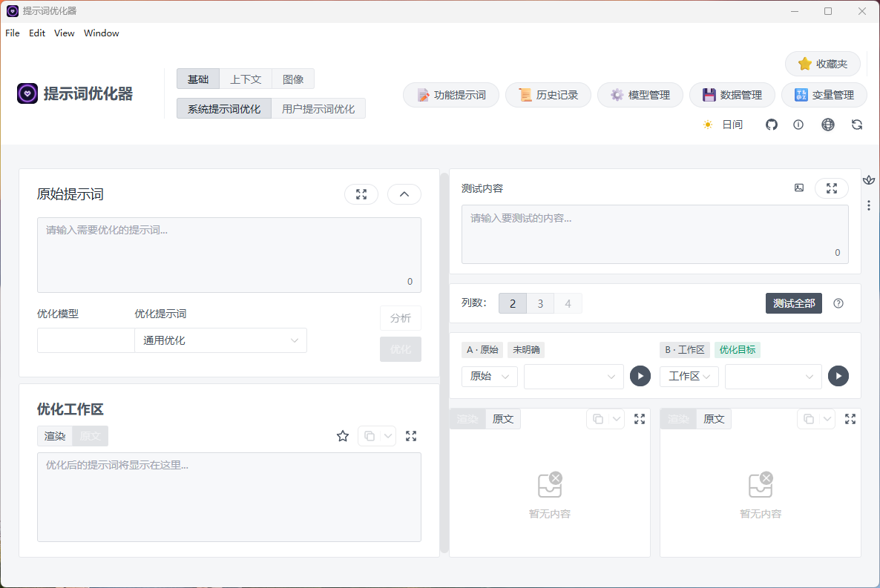Expand 原始提示词 editor to fullscreen
The image size is (880, 588).
361,194
